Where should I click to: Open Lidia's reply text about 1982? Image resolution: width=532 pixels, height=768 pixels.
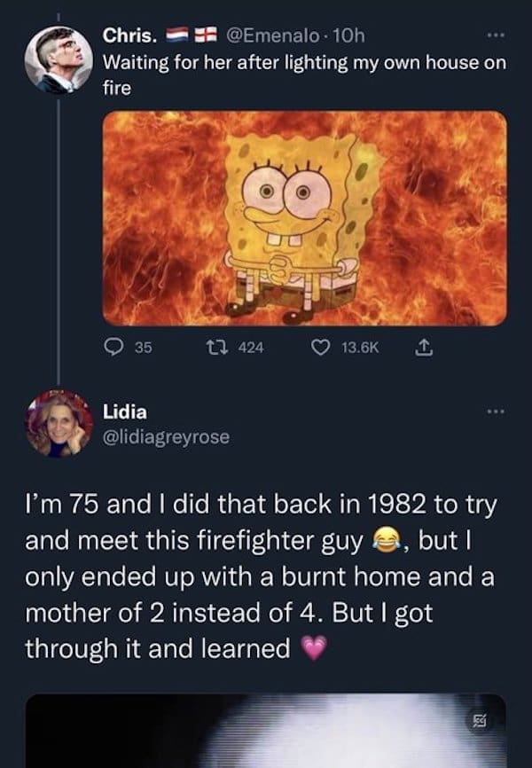coord(257,576)
